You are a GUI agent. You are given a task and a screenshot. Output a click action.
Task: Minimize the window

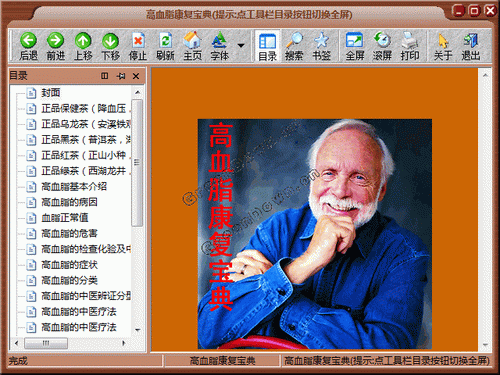[x=459, y=11]
